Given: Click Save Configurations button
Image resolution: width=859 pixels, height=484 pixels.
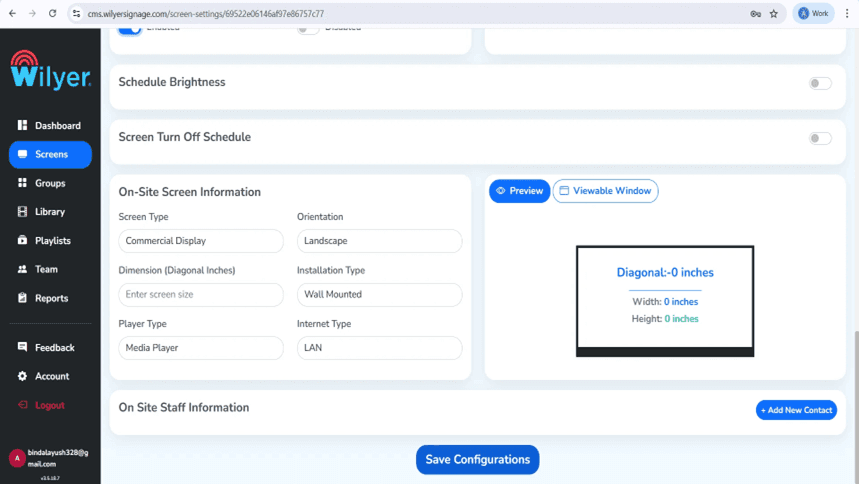Looking at the screenshot, I should pos(478,459).
